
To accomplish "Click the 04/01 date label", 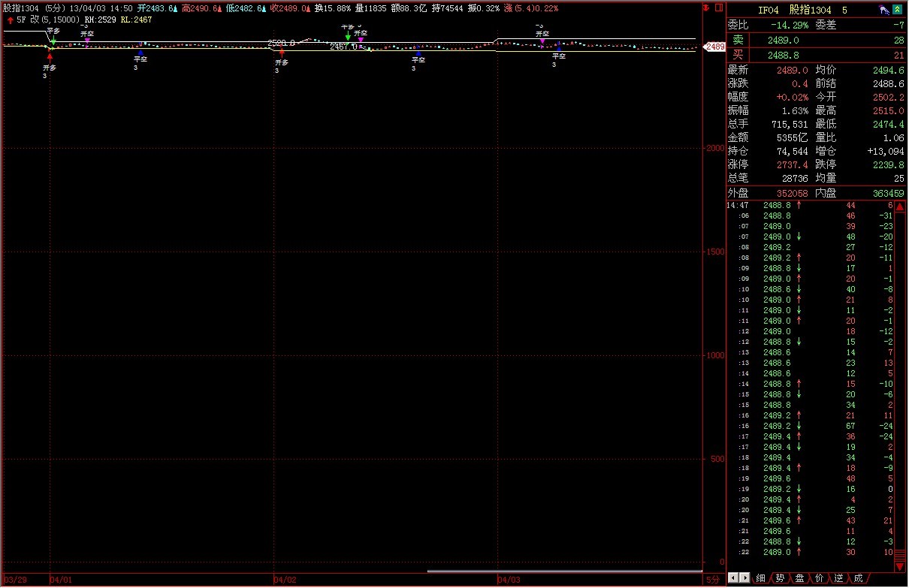I will click(x=61, y=580).
